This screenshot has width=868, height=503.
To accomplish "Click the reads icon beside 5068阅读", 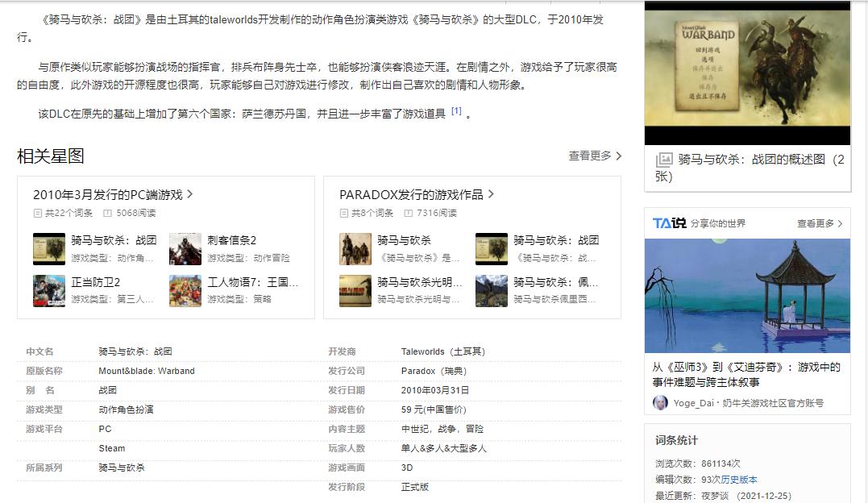I will tap(107, 213).
